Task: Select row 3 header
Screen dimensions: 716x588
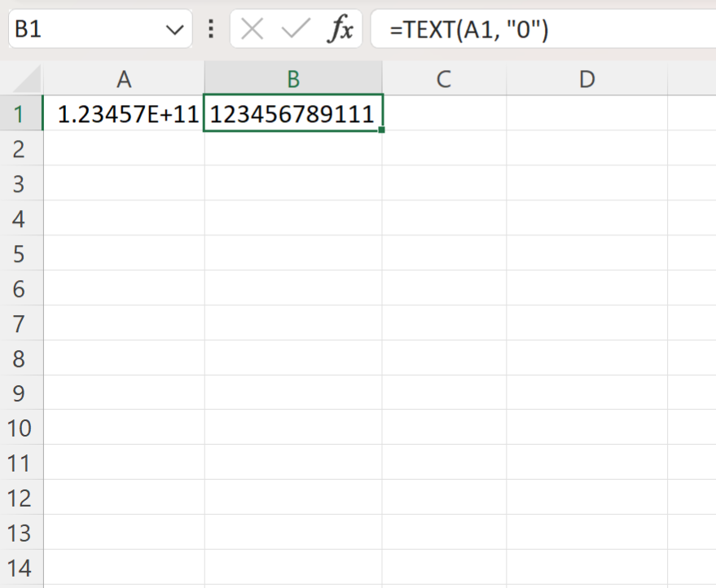Action: point(21,183)
